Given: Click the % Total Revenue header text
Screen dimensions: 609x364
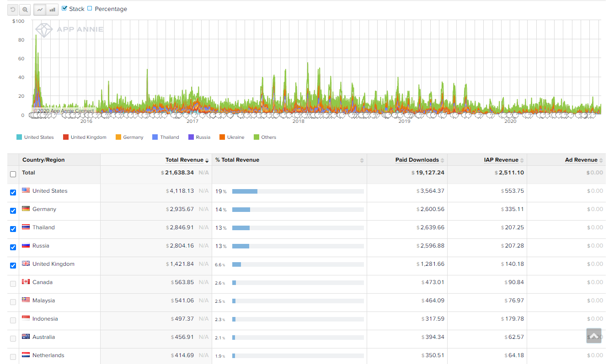Looking at the screenshot, I should point(237,160).
